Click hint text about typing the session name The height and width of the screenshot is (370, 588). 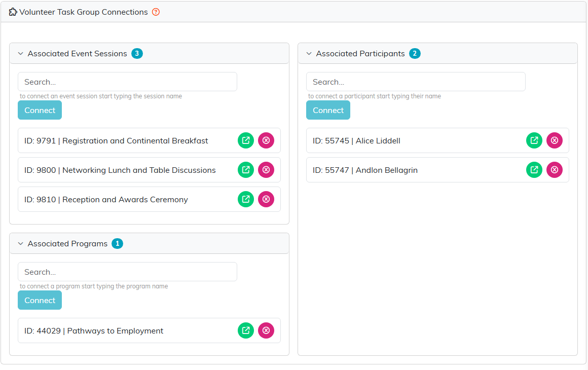click(x=101, y=96)
